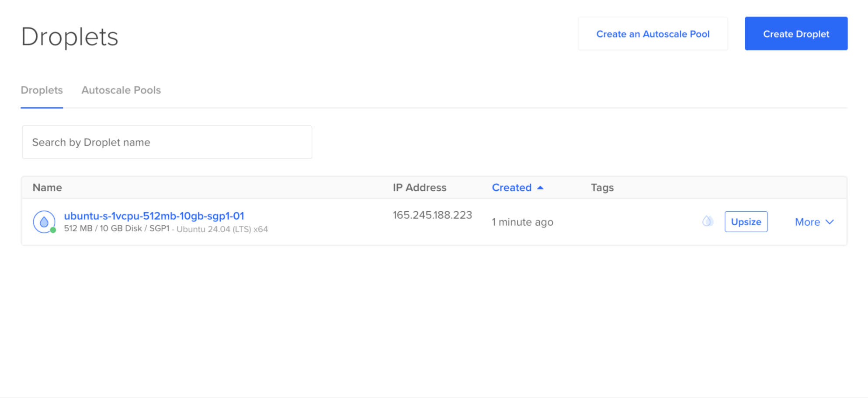Toggle sorting by the IP Address column header
Screen dimensions: 868x398
coord(420,187)
